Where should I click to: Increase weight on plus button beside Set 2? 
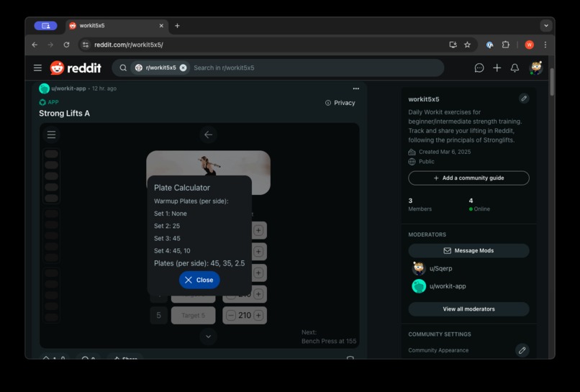258,252
